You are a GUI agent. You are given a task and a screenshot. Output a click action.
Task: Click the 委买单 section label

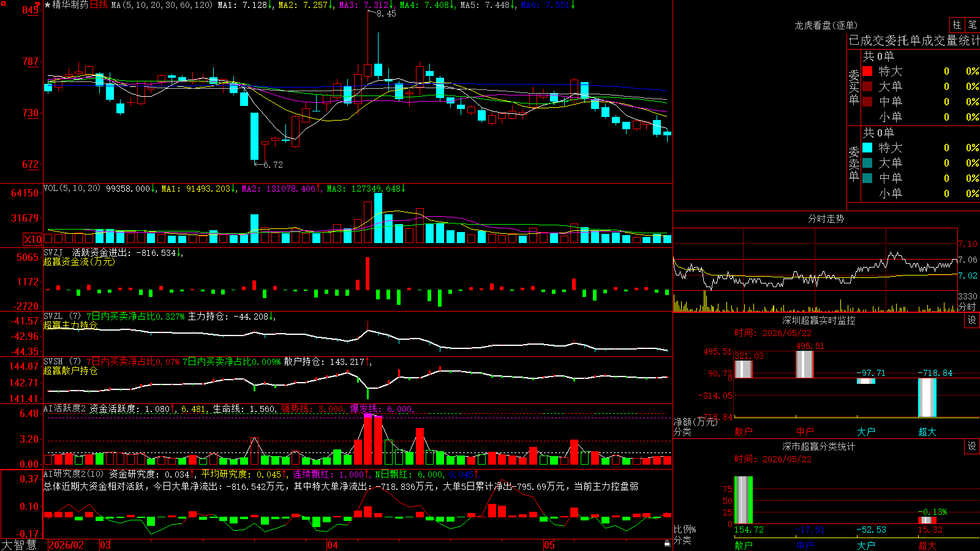[854, 87]
